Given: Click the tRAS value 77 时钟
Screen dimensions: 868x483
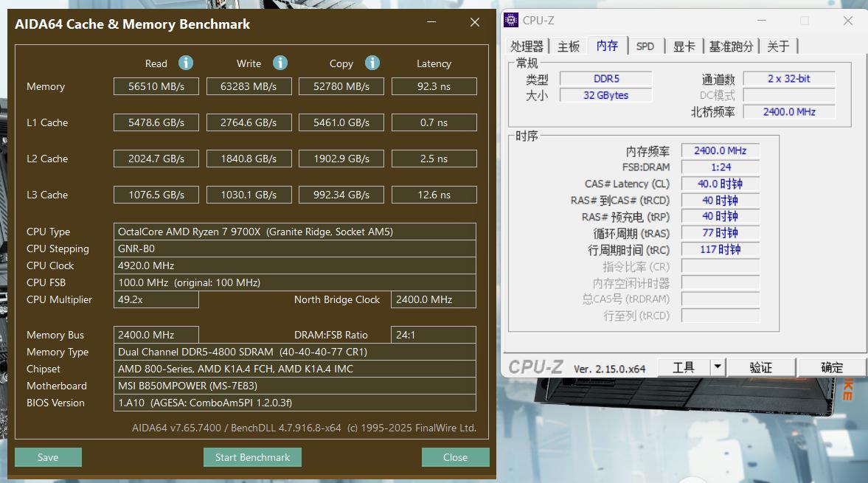Looking at the screenshot, I should click(x=721, y=233).
